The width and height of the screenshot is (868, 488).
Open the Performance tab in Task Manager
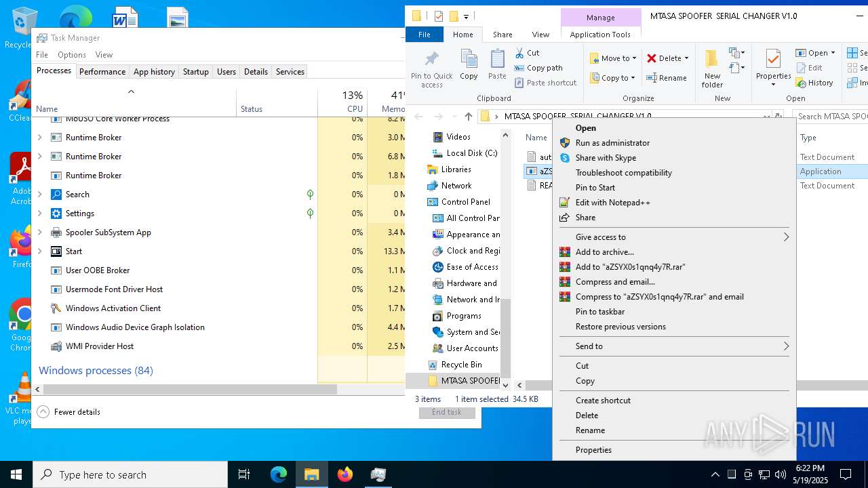tap(102, 72)
